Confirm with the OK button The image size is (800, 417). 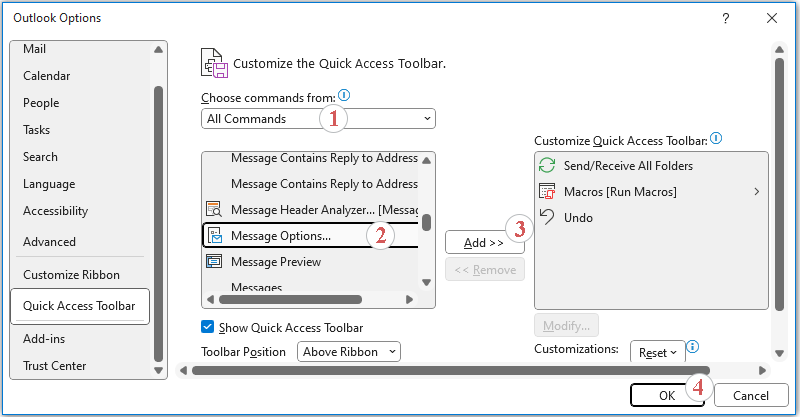click(667, 395)
